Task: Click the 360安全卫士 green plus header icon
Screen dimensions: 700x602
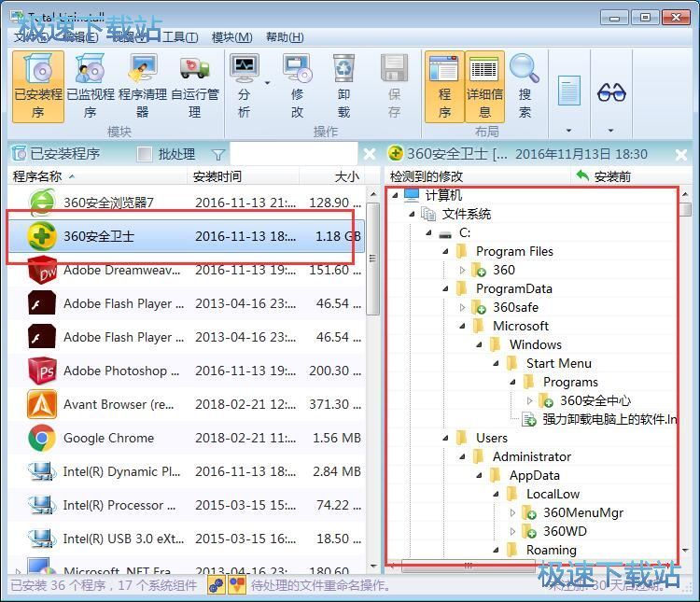Action: (x=395, y=153)
